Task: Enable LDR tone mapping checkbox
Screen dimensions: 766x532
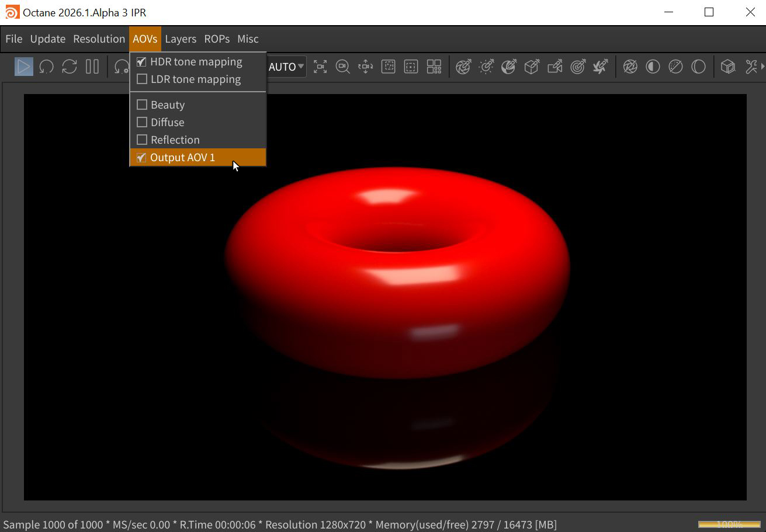Action: tap(141, 79)
